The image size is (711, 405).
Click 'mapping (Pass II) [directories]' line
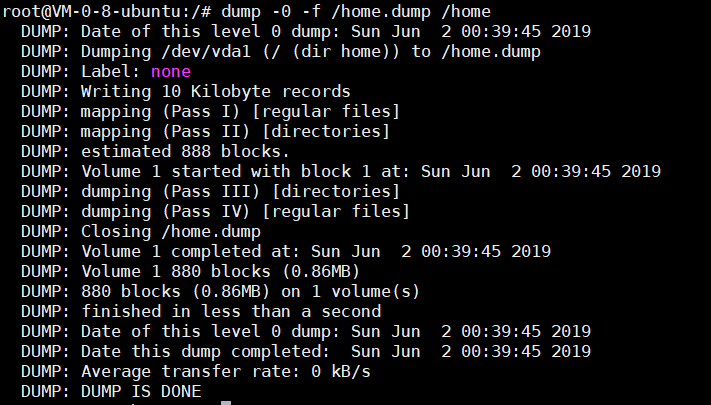(206, 131)
